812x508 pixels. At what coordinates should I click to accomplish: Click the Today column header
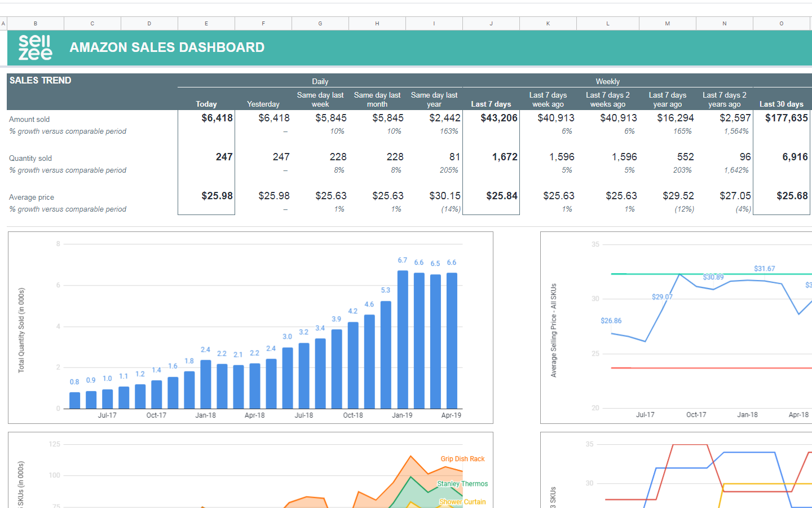click(206, 104)
